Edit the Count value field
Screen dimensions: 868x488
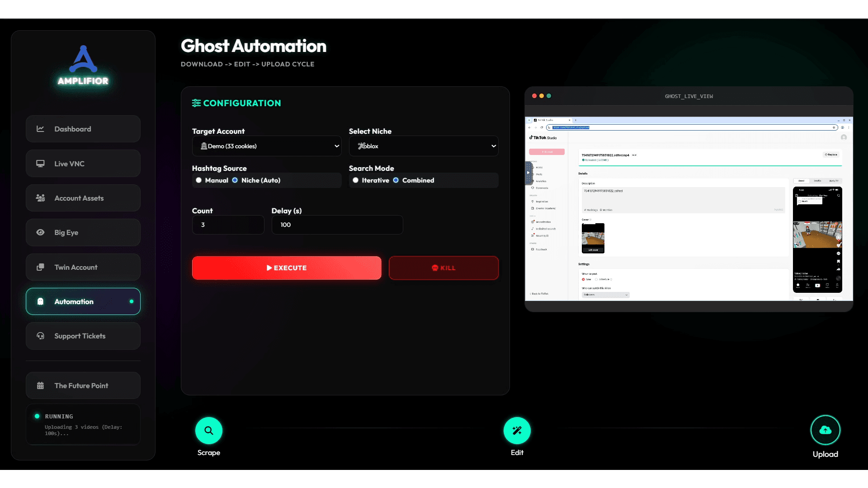click(x=228, y=225)
